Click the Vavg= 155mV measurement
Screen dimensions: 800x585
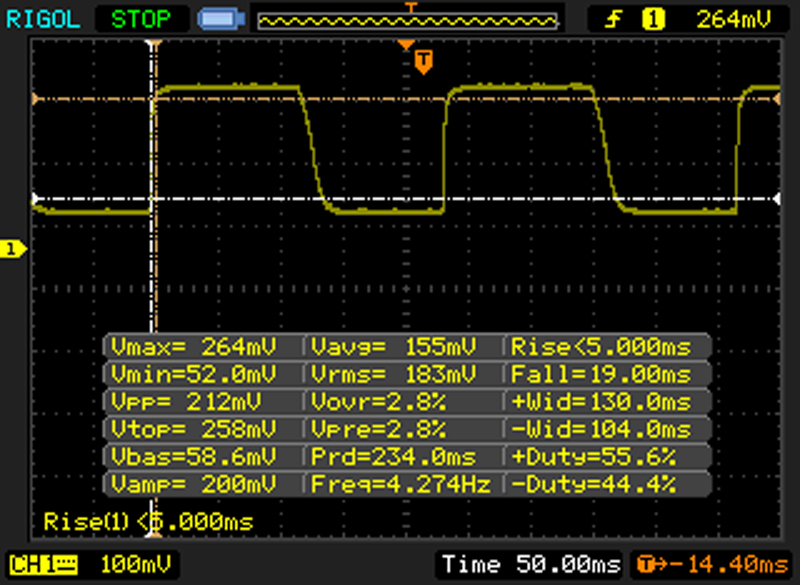[x=393, y=347]
